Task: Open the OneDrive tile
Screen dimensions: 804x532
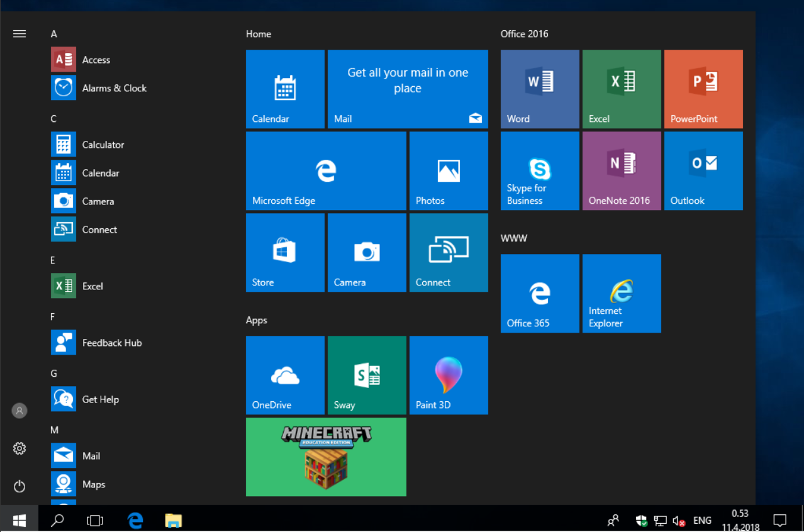Action: tap(285, 375)
